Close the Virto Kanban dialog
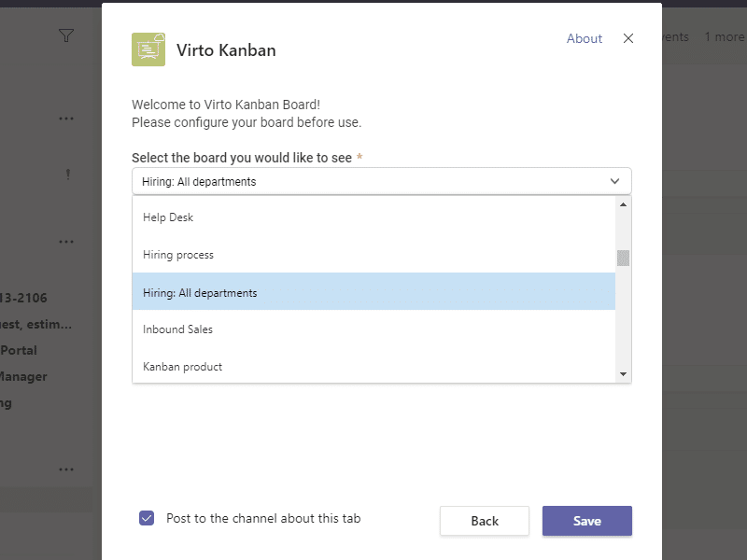 click(x=627, y=38)
